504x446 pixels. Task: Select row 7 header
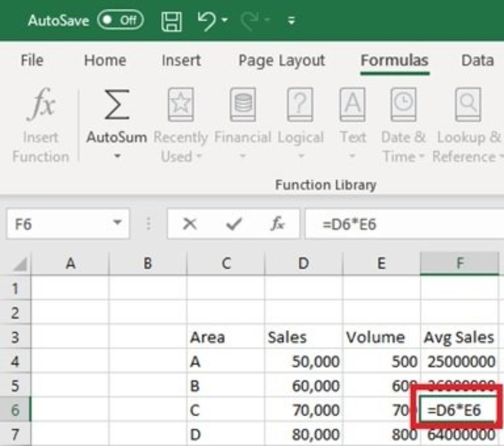tap(15, 434)
